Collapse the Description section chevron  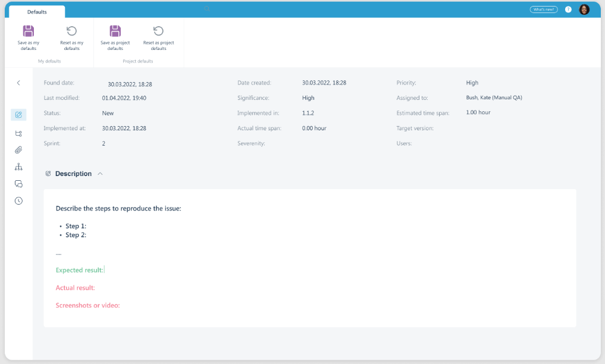click(x=100, y=174)
